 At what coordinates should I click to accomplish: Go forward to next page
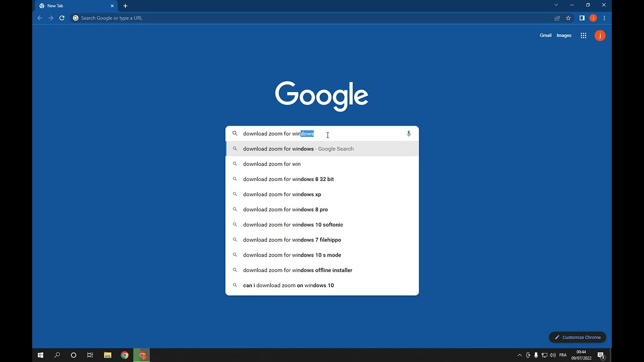tap(51, 18)
